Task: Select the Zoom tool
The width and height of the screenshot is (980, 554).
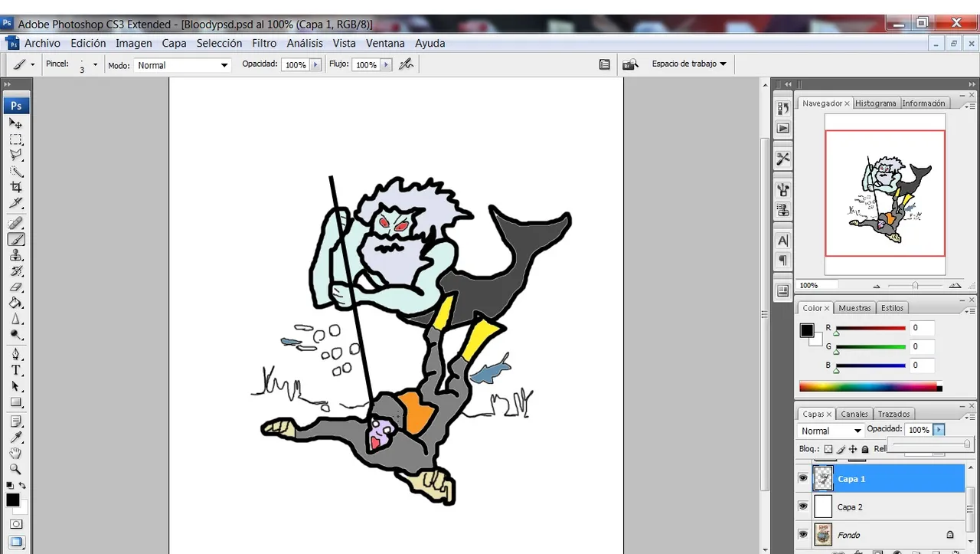Action: (15, 470)
